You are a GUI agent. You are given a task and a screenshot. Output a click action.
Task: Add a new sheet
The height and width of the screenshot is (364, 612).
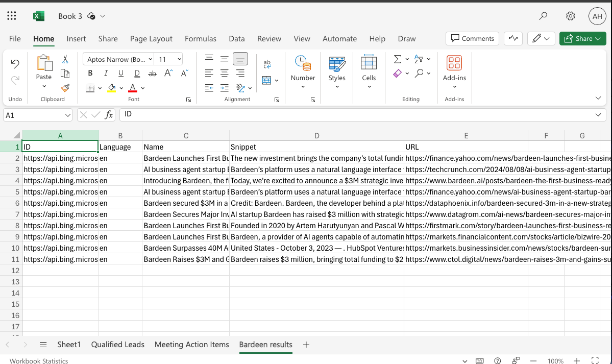pyautogui.click(x=306, y=345)
